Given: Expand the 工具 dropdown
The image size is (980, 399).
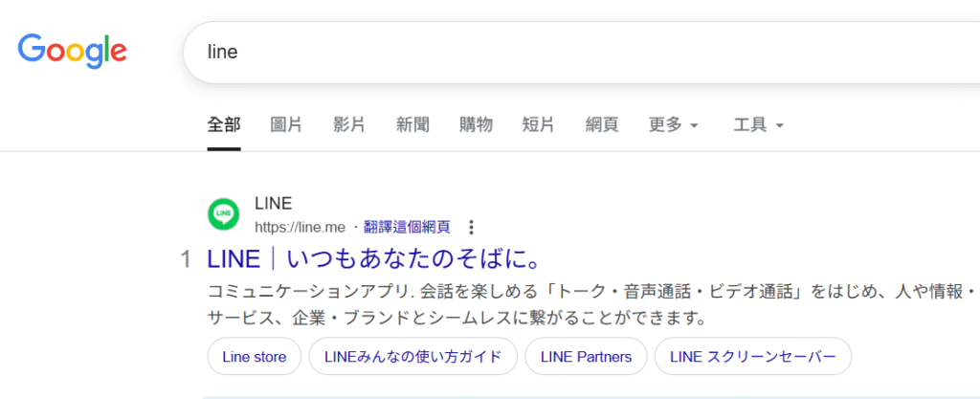Looking at the screenshot, I should 758,125.
